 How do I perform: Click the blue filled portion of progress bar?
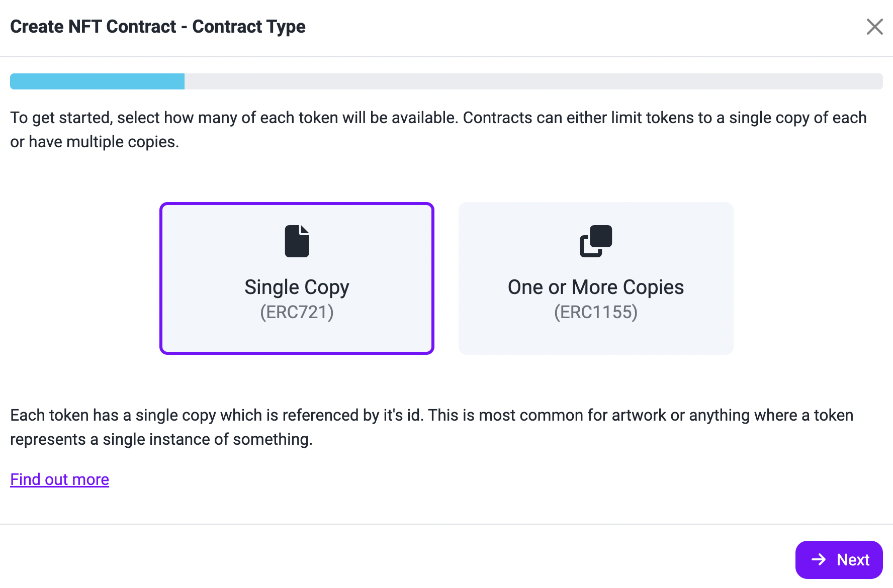coord(97,81)
